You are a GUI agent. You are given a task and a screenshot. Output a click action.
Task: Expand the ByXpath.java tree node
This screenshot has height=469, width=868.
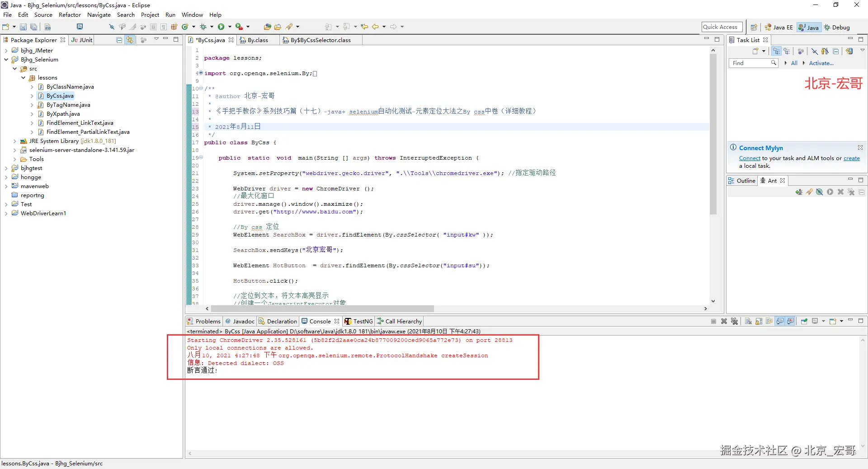pyautogui.click(x=32, y=114)
